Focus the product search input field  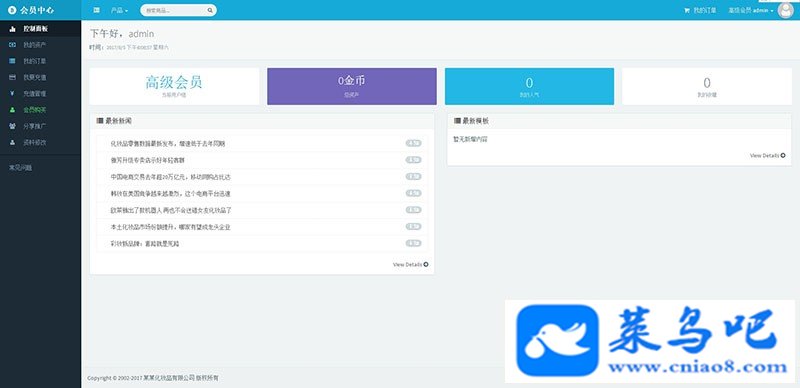pyautogui.click(x=174, y=10)
